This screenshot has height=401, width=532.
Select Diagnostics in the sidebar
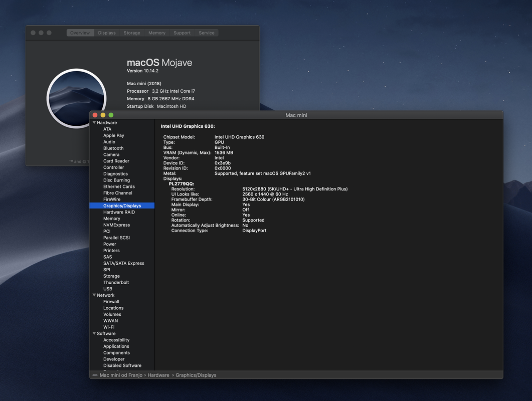116,174
